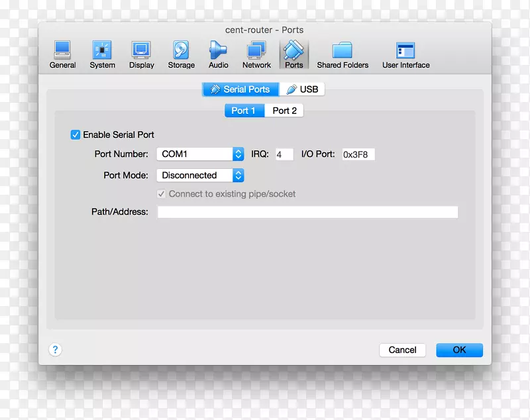
Task: Open Storage settings with disk icon
Action: coord(180,55)
